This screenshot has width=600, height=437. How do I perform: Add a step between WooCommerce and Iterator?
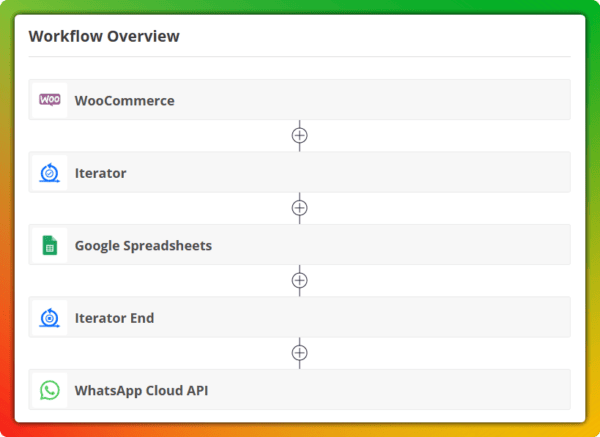tap(299, 135)
